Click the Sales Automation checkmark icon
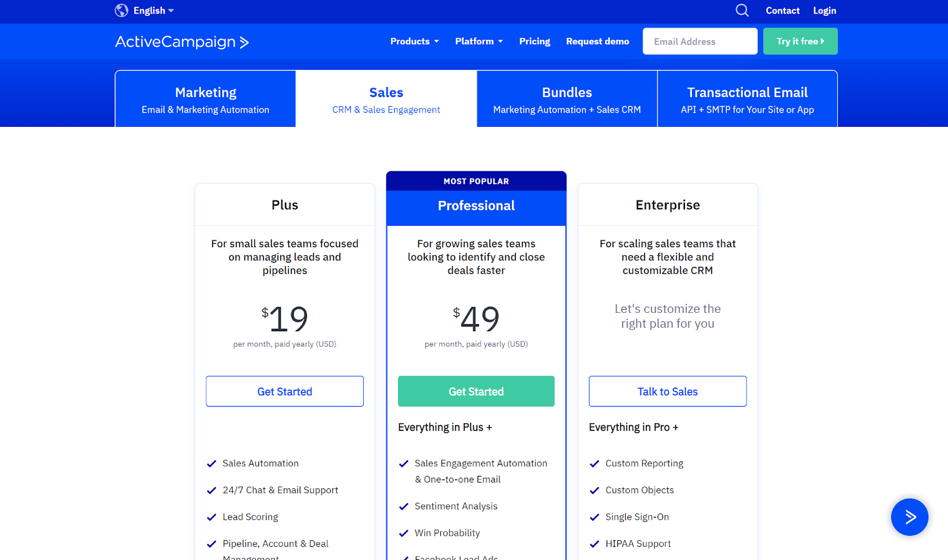948x560 pixels. click(212, 464)
